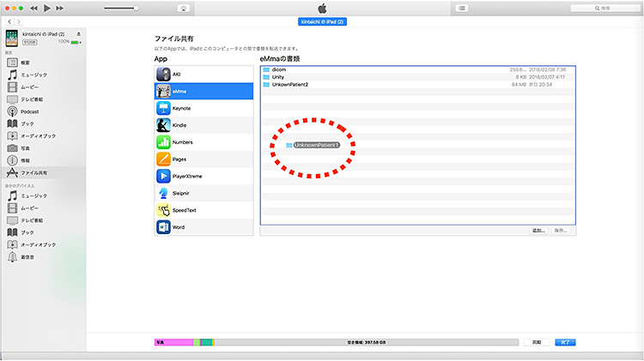Open ムービー under the on-device section
The image size is (644, 361).
[x=29, y=208]
